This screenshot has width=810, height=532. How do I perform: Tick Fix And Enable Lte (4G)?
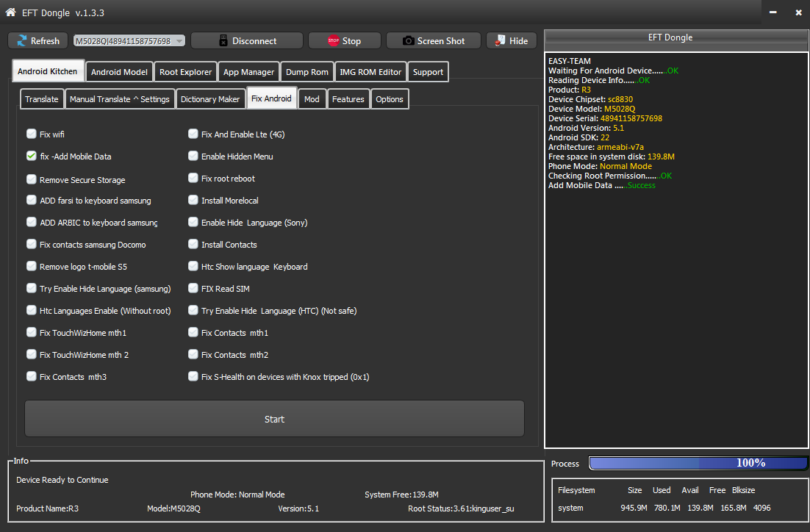click(193, 134)
